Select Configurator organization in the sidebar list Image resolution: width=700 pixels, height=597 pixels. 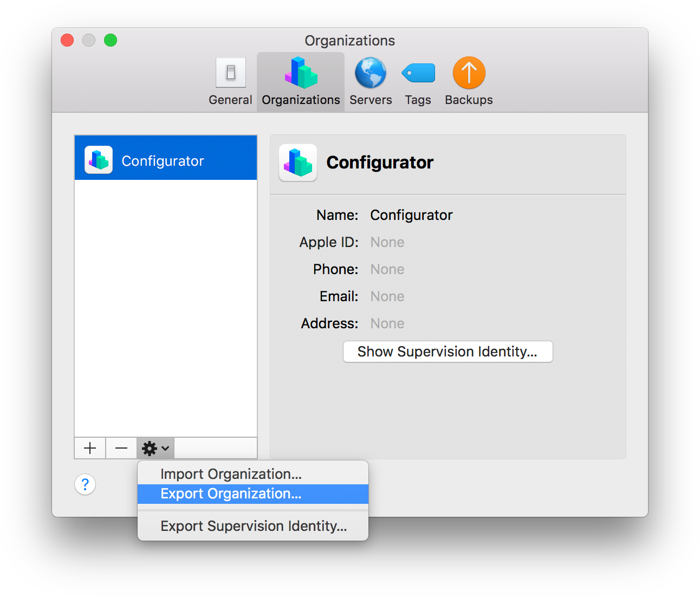point(166,158)
